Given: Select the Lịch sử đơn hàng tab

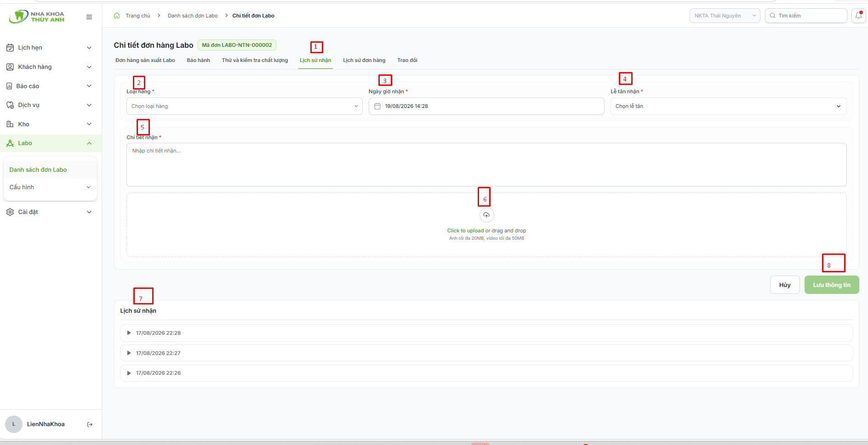Looking at the screenshot, I should tap(364, 60).
